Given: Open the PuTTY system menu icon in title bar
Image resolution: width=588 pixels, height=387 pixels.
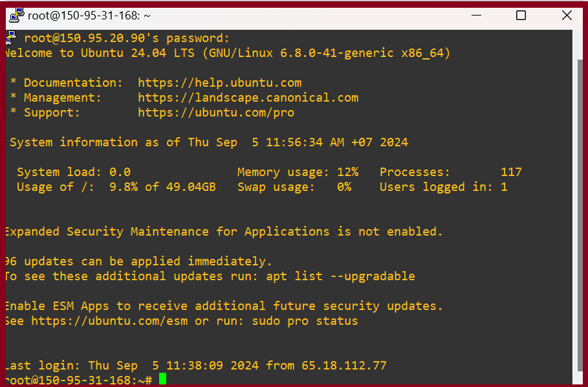Looking at the screenshot, I should point(17,16).
